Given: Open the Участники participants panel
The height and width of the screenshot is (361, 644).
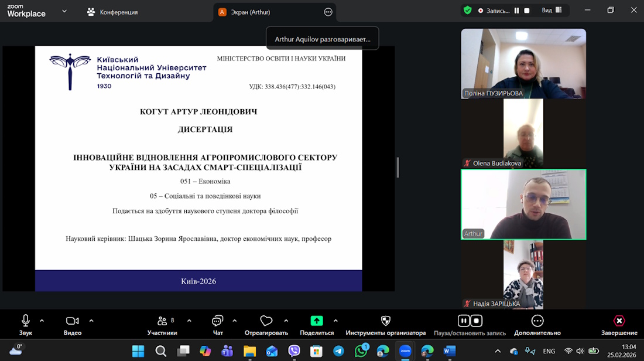Looking at the screenshot, I should (x=162, y=325).
